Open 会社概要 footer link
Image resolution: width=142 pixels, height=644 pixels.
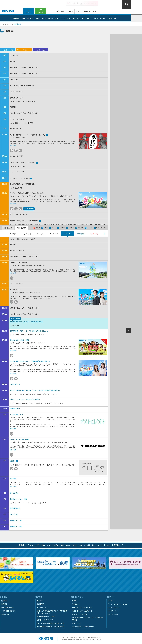(x=4, y=601)
